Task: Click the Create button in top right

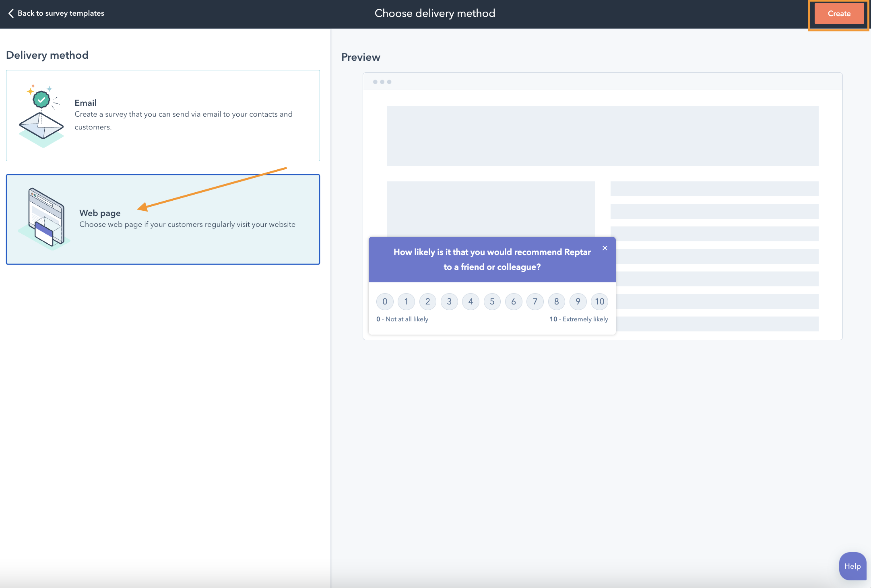Action: point(839,13)
